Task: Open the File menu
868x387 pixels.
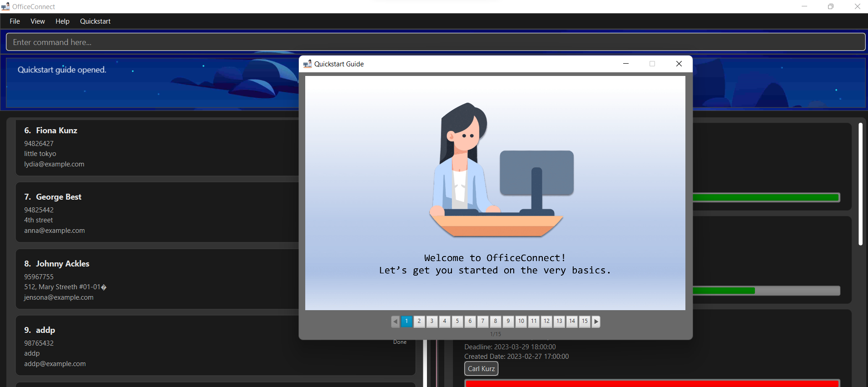Action: (15, 21)
